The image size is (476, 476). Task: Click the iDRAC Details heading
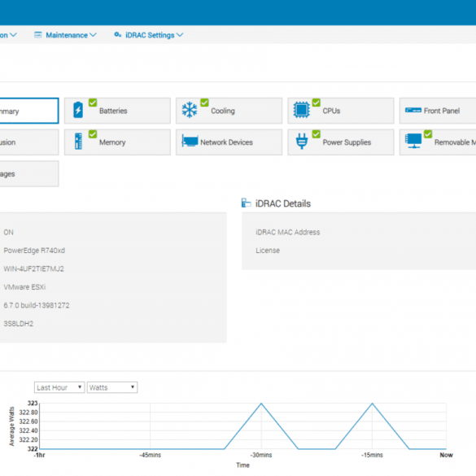283,203
